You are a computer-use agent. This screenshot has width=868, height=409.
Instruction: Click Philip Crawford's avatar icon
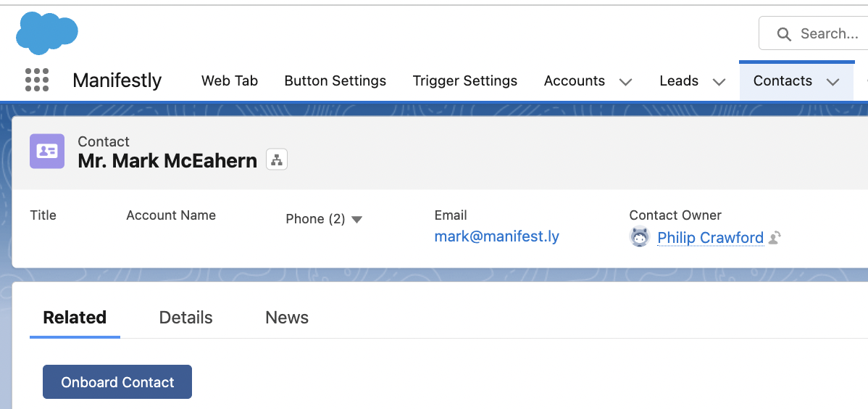[639, 237]
